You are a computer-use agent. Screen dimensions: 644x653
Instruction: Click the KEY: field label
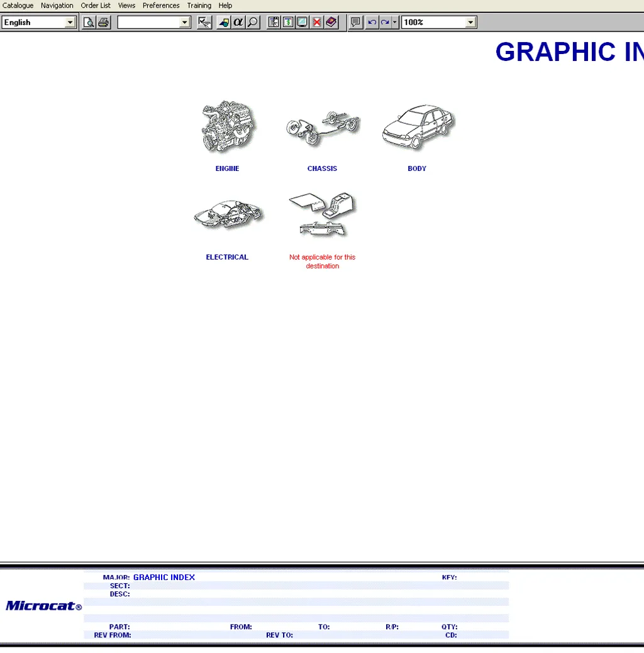[x=449, y=577]
